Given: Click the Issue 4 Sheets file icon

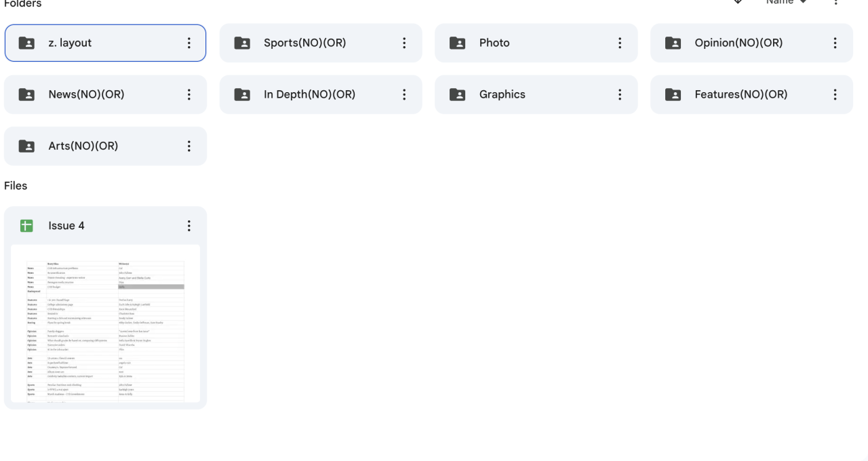Looking at the screenshot, I should coord(26,226).
